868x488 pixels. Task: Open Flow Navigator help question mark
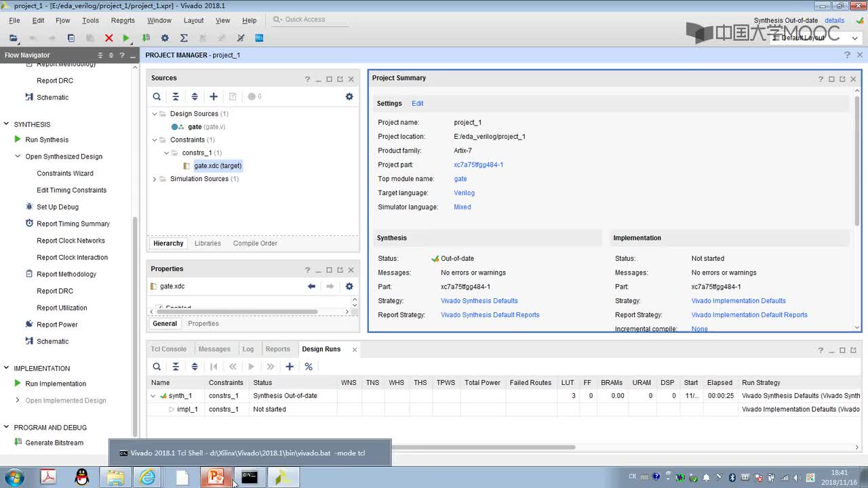click(x=122, y=55)
